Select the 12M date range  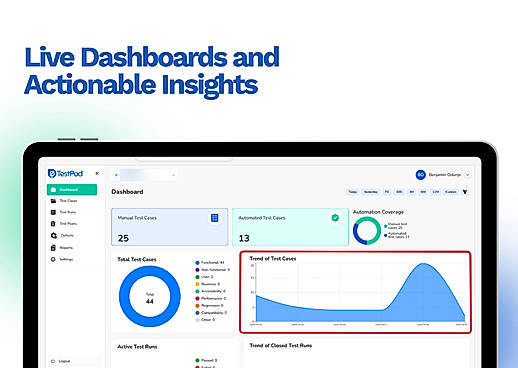(x=436, y=192)
